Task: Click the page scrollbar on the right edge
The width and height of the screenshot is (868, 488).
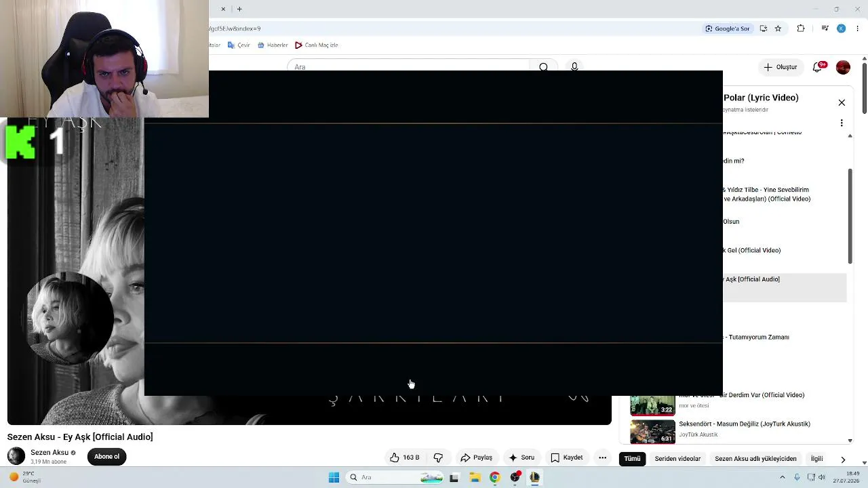Action: (864, 84)
